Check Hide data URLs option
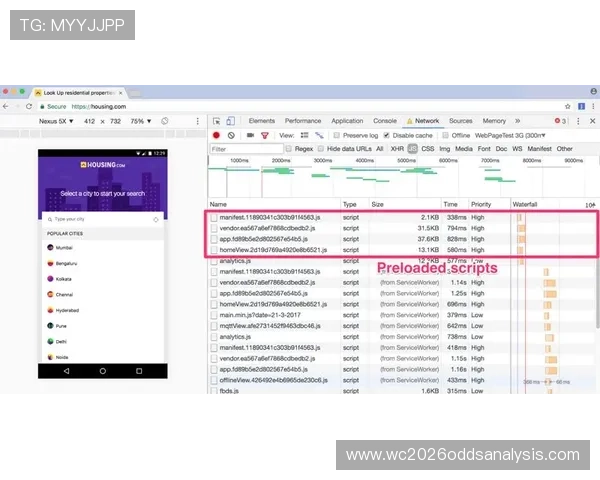Image resolution: width=600 pixels, height=480 pixels. click(x=321, y=149)
